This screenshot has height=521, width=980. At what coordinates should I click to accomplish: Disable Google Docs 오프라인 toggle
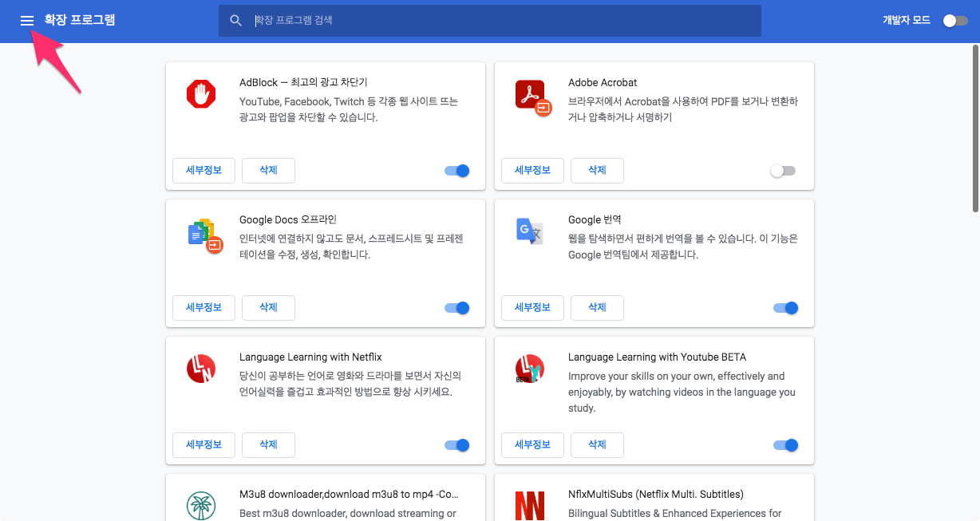pos(457,308)
